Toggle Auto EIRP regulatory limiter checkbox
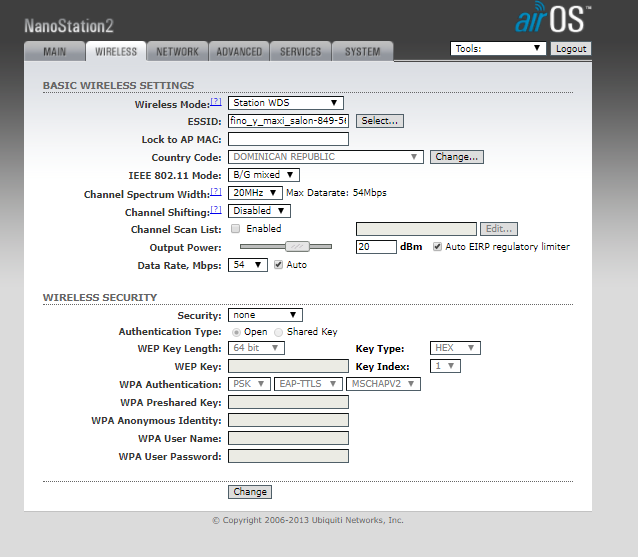The width and height of the screenshot is (638, 557). (x=437, y=247)
